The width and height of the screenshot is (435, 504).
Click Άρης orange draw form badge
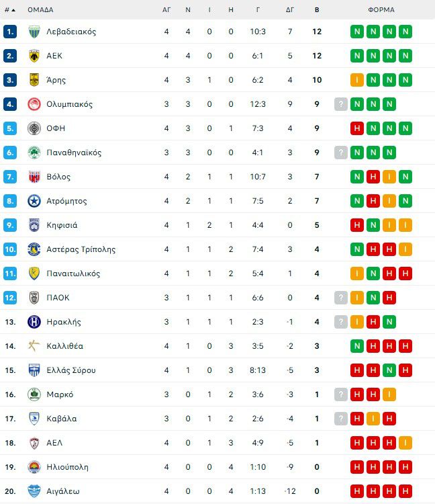[x=357, y=80]
